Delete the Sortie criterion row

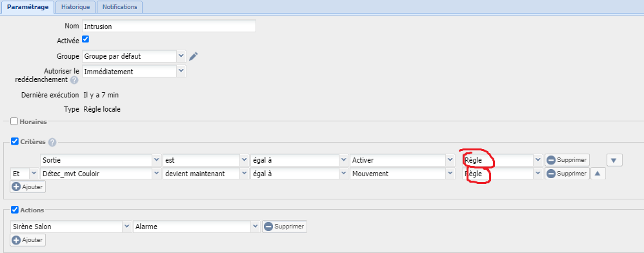point(567,160)
